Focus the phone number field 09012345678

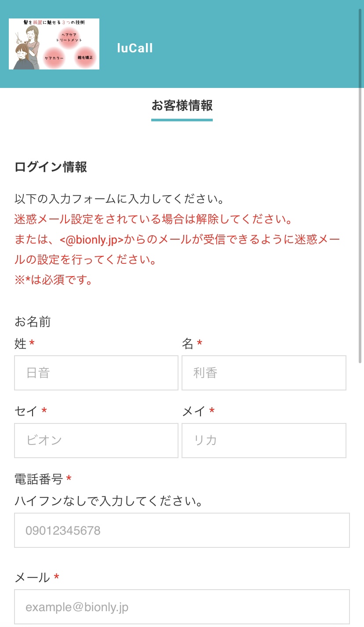(182, 530)
